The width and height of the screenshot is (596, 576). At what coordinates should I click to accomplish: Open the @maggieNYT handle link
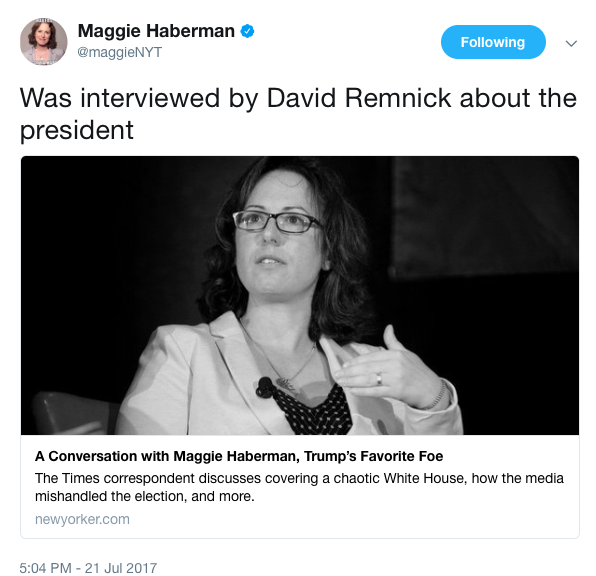point(119,52)
